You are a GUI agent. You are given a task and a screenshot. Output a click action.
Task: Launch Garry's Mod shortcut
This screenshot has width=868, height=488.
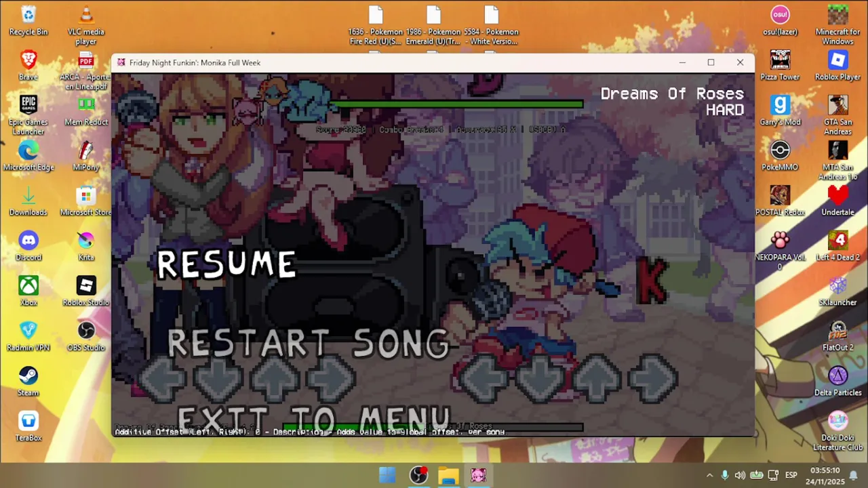tap(780, 110)
